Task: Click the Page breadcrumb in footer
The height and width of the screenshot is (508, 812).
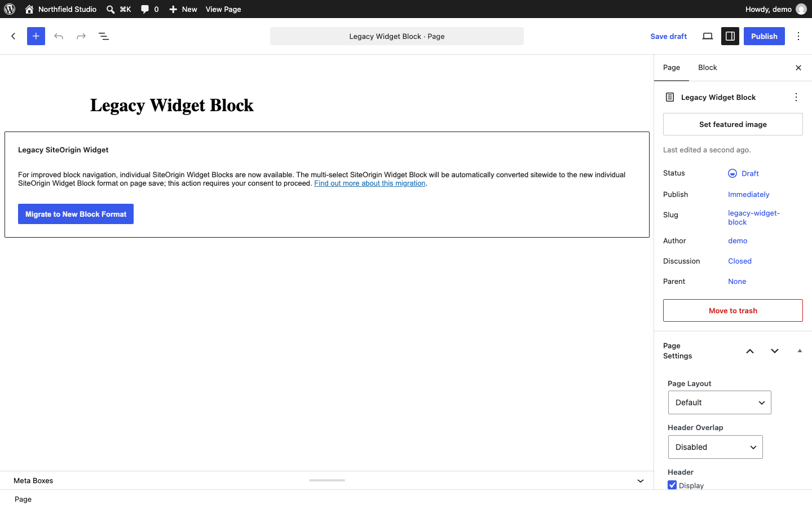Action: [x=23, y=499]
